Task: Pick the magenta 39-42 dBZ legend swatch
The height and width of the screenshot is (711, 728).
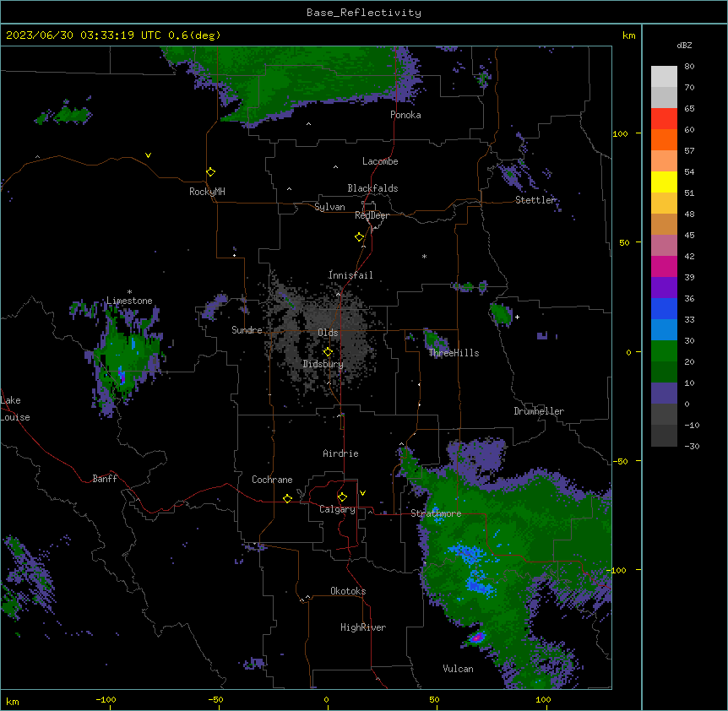Action: pos(664,266)
